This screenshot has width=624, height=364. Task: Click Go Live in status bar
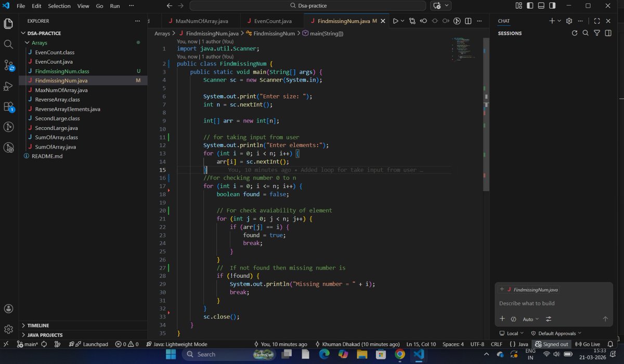coord(588,344)
